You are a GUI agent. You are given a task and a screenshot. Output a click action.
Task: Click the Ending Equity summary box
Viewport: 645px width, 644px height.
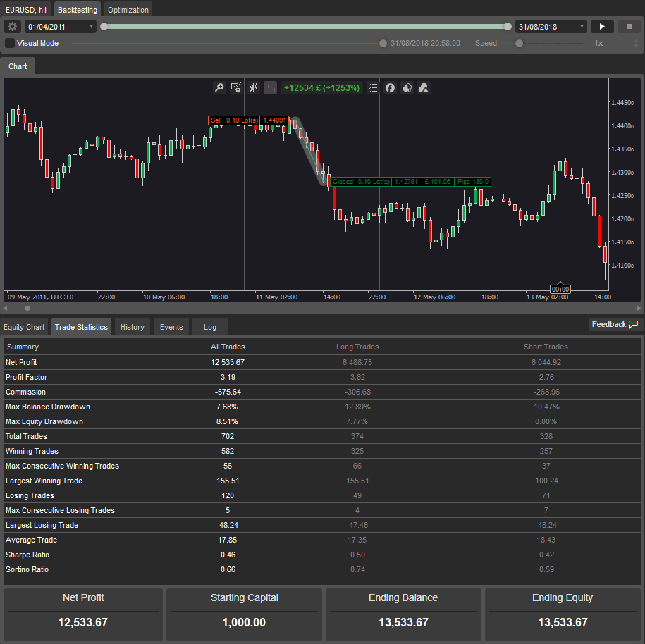[563, 615]
